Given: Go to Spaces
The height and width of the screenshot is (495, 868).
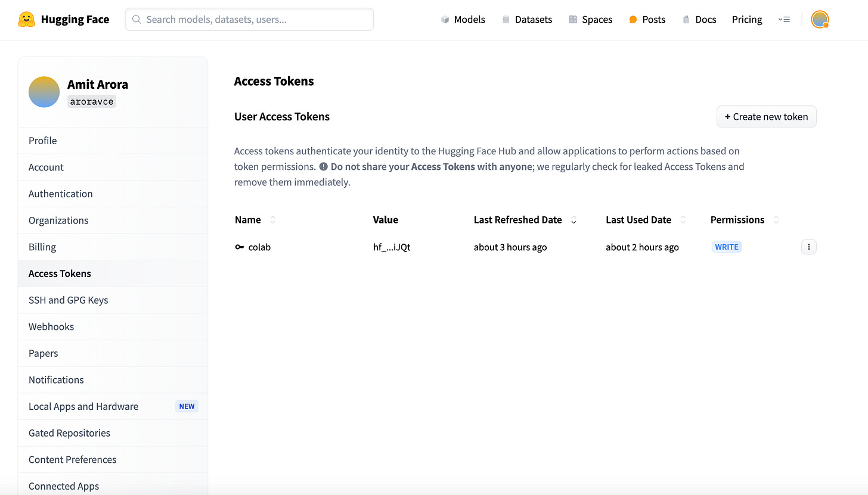Looking at the screenshot, I should (591, 20).
